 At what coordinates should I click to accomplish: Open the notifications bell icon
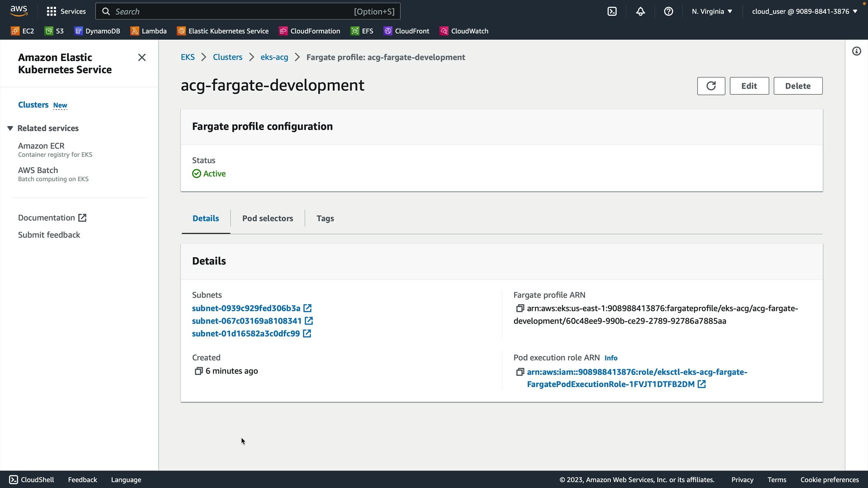click(640, 11)
